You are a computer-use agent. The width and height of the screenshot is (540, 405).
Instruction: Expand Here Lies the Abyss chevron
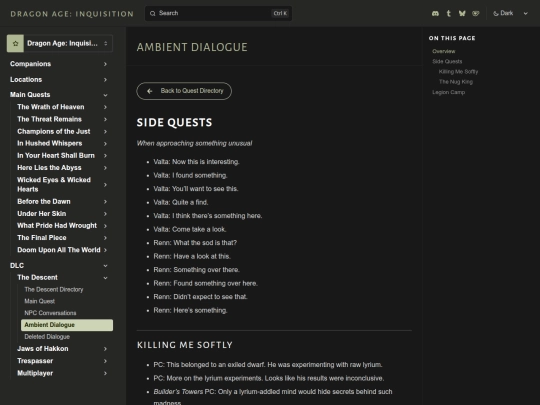(x=105, y=168)
